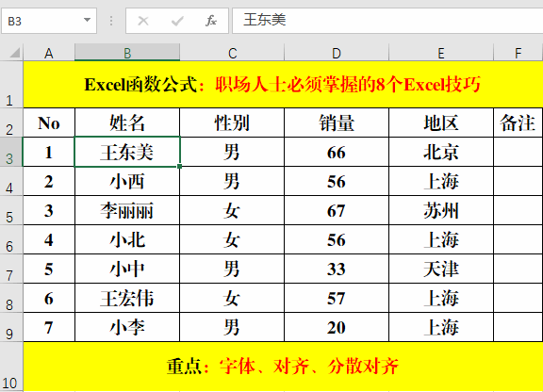This screenshot has height=392, width=543.
Task: Click the 北京 region cell
Action: point(441,152)
